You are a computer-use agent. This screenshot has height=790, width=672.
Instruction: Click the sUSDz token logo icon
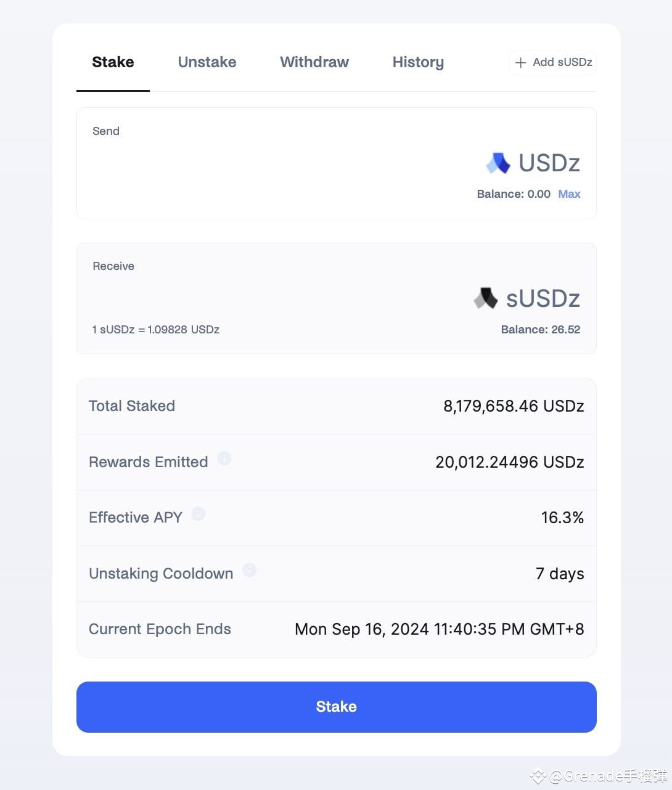click(486, 298)
